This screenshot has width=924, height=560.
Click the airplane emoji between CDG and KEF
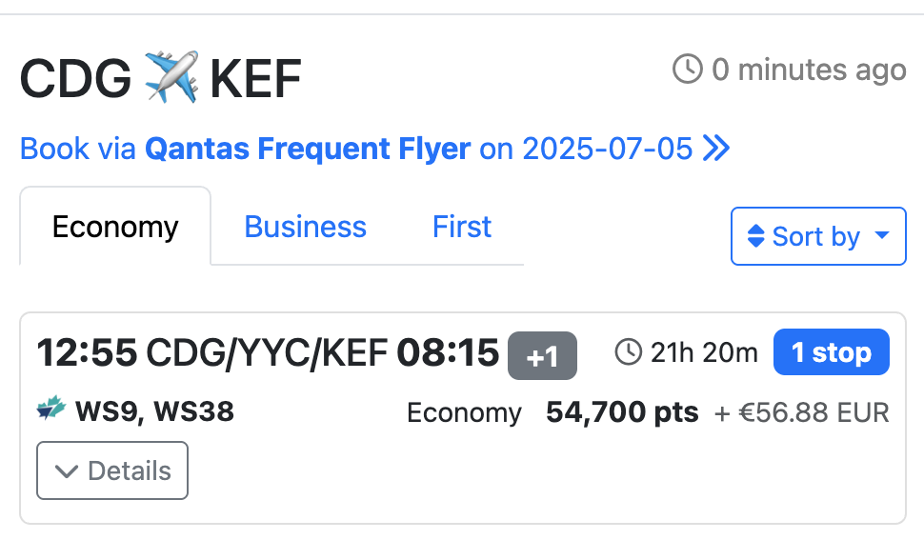click(171, 77)
